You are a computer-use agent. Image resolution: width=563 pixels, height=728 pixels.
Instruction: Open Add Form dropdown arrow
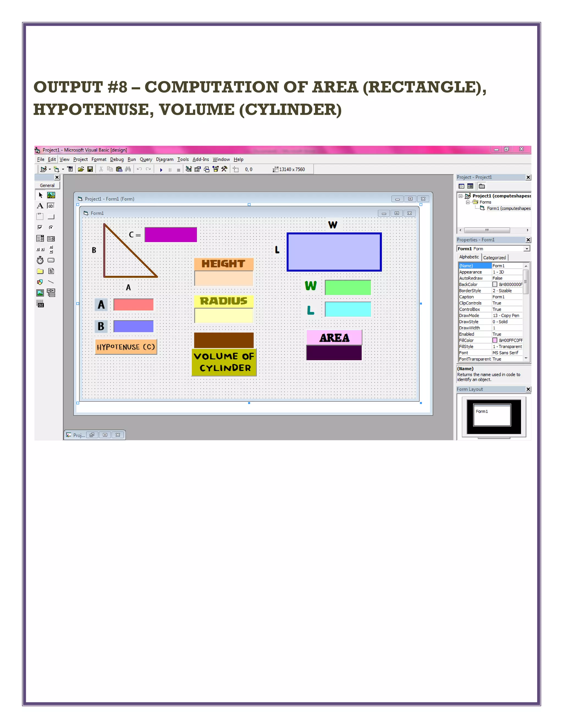(x=63, y=169)
